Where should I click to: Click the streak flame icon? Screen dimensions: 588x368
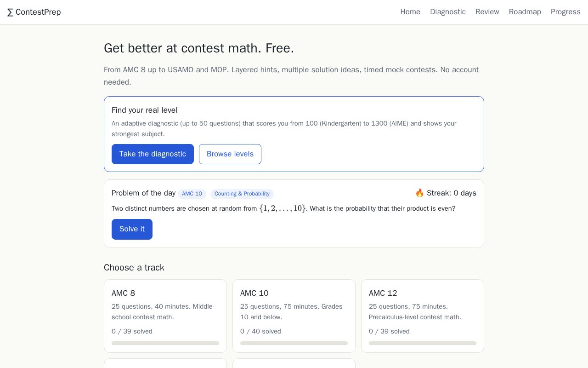(419, 193)
